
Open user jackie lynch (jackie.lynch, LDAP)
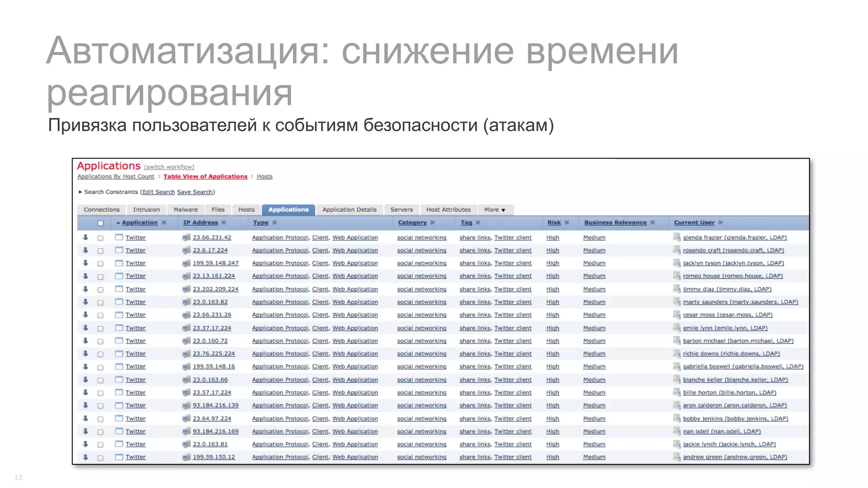click(x=729, y=444)
